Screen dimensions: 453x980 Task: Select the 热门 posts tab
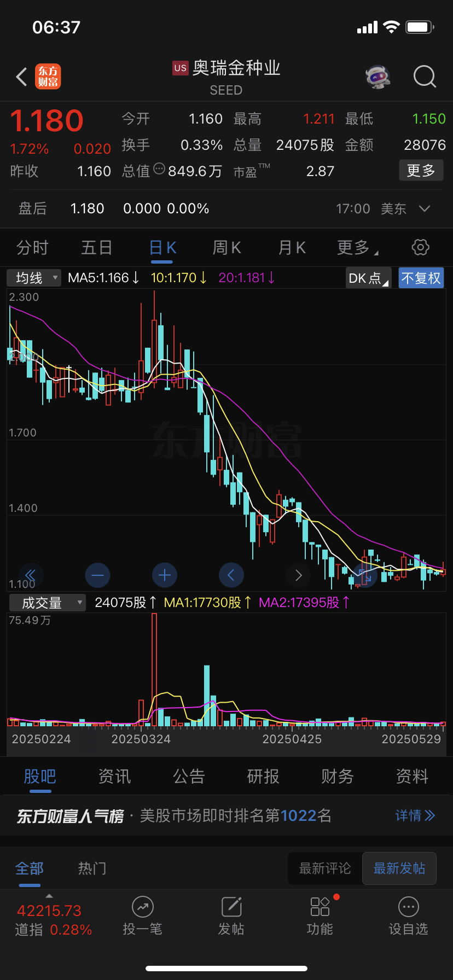[x=92, y=868]
